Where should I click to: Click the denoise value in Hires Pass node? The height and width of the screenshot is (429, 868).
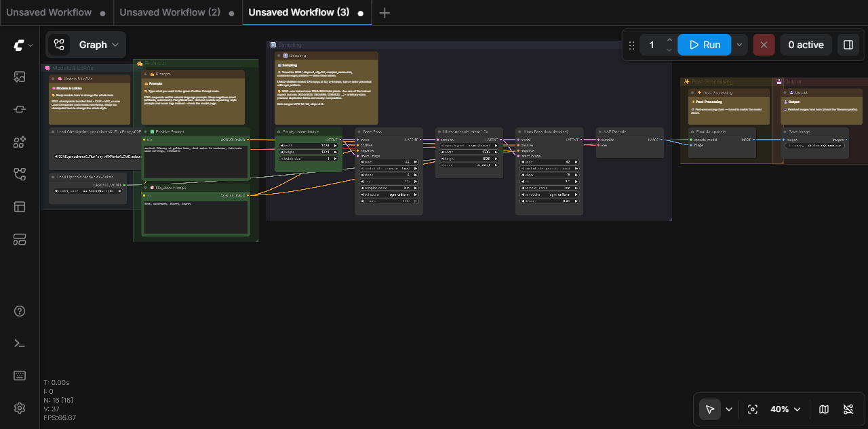(x=549, y=201)
